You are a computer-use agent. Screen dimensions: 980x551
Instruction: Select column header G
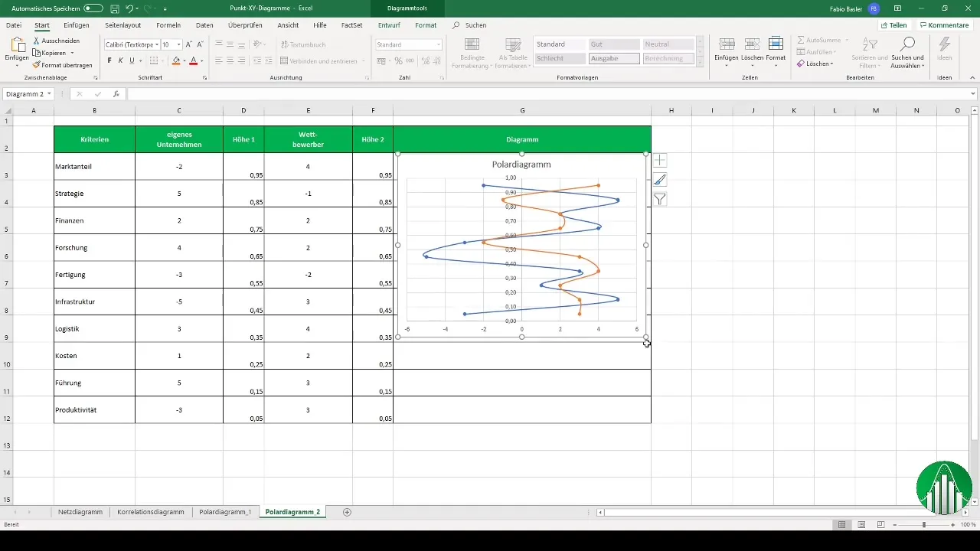pyautogui.click(x=522, y=111)
